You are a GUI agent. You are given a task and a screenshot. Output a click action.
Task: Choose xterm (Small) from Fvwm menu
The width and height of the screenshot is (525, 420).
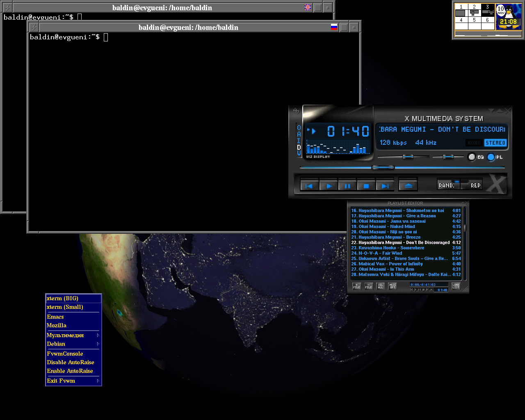tap(73, 307)
